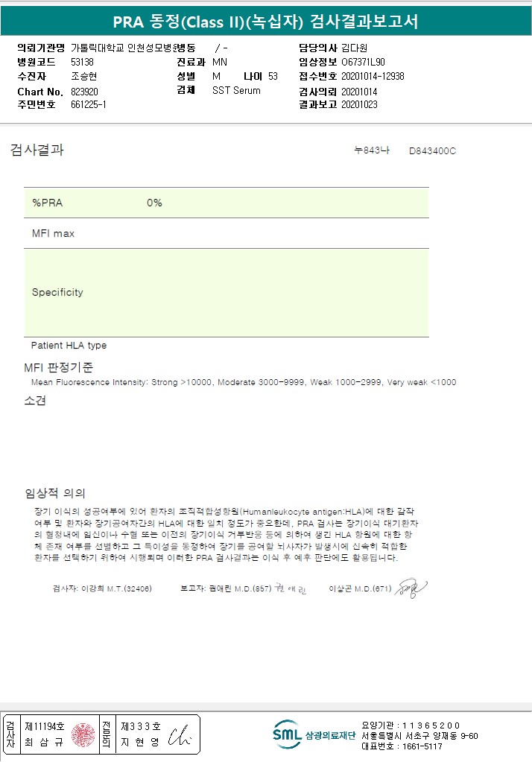The width and height of the screenshot is (532, 762).
Task: Click the 소견 section heading
Action: point(35,401)
